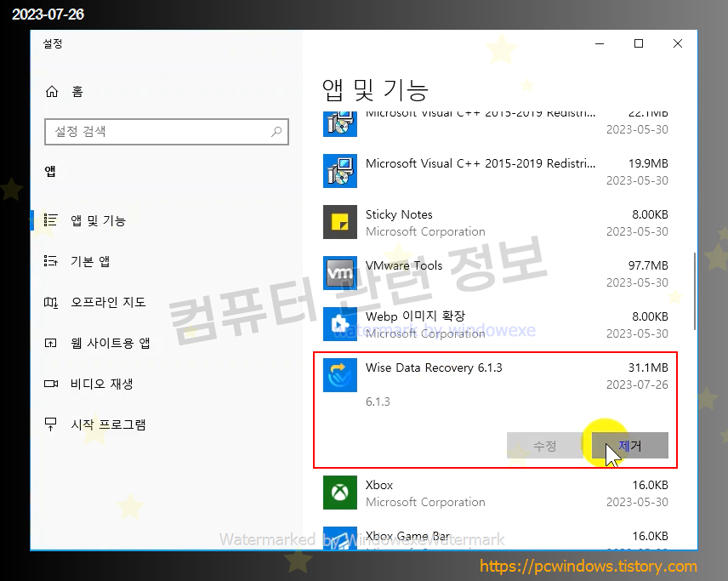Close the 설정 window
Image resolution: width=728 pixels, height=581 pixels.
click(678, 43)
